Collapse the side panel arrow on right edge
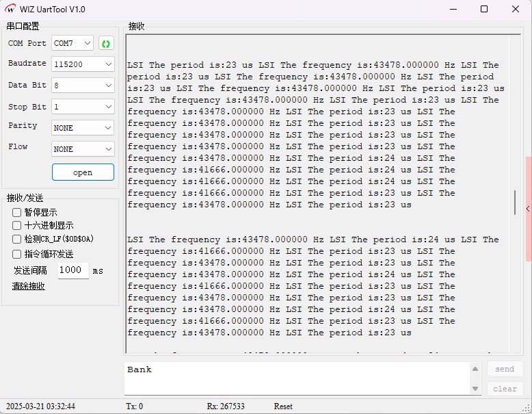The image size is (532, 414). point(528,209)
